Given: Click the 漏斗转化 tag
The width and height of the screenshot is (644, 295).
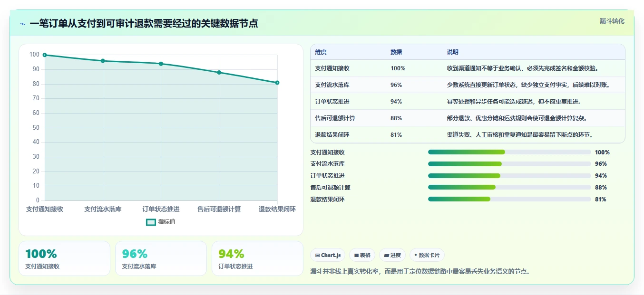Looking at the screenshot, I should (612, 21).
